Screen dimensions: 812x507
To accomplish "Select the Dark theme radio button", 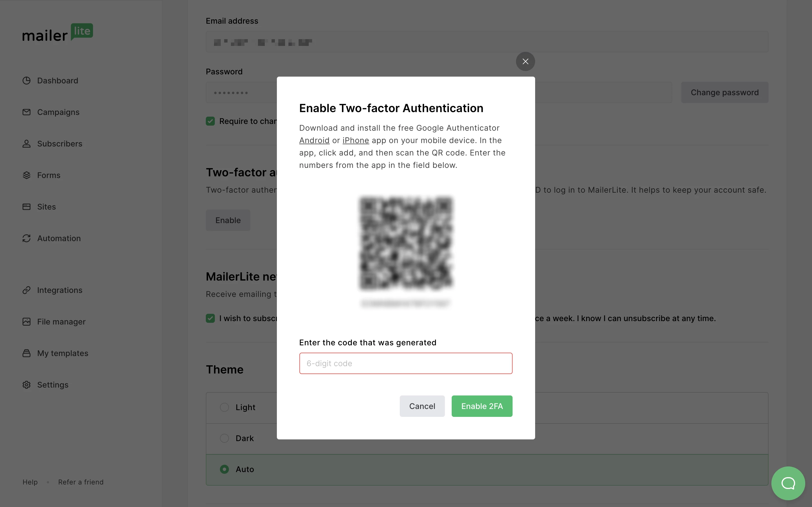I will (224, 438).
